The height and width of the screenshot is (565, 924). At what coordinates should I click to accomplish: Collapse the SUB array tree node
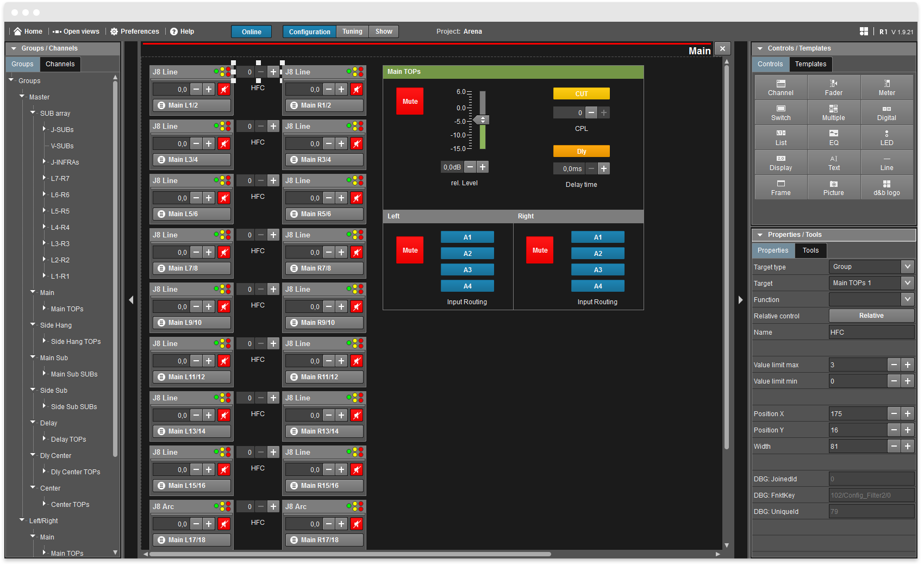tap(33, 112)
